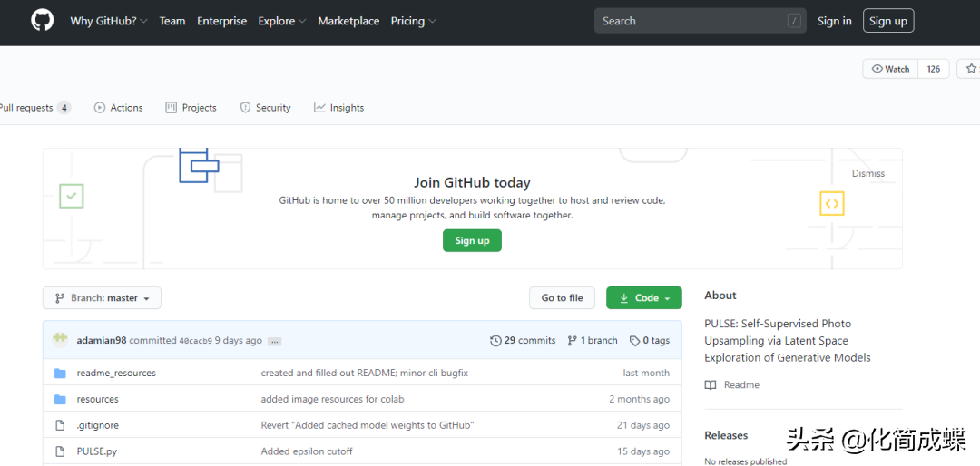Click the readme_resources folder icon
Screen dimensions: 980x466
coord(60,373)
